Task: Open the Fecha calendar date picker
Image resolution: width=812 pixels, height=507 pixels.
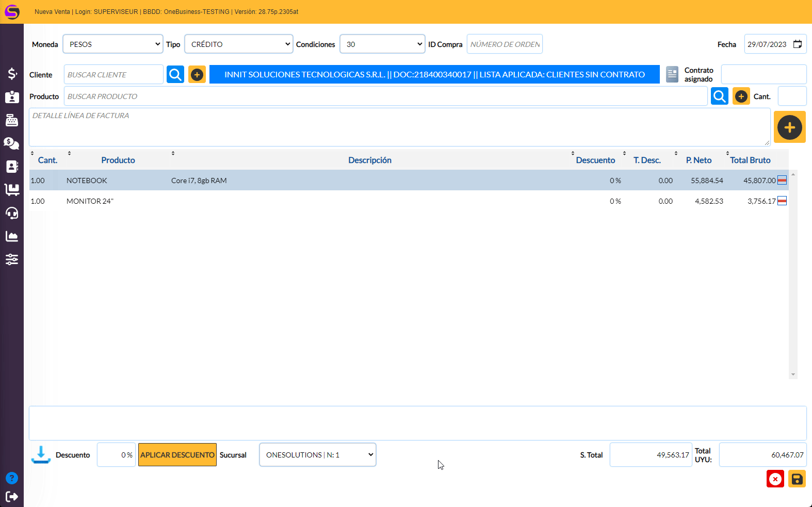Action: tap(797, 44)
